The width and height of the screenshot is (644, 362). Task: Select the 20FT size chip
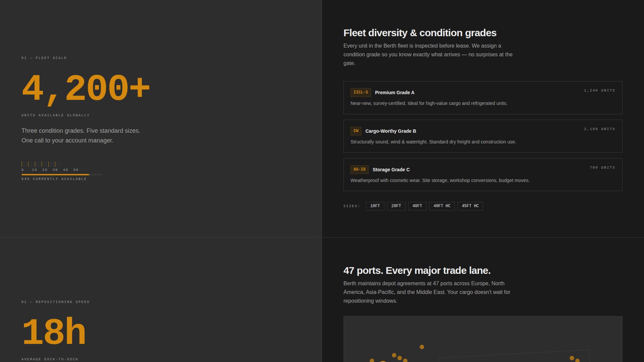coord(396,206)
